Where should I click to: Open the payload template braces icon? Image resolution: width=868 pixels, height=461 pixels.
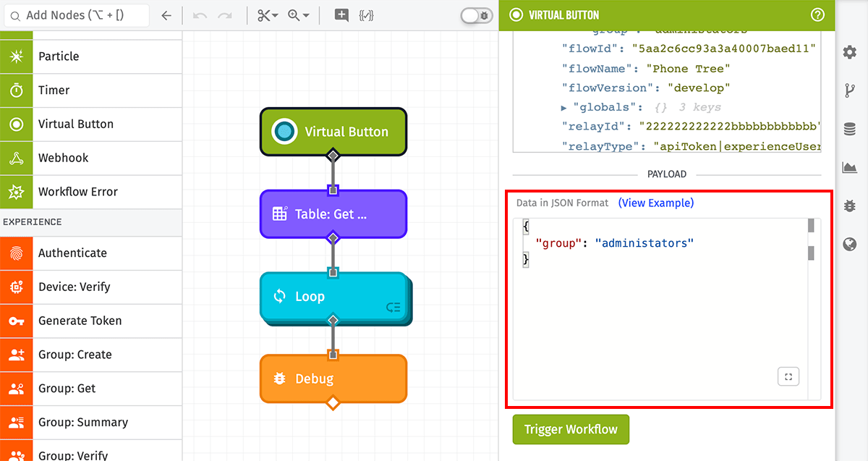[366, 15]
